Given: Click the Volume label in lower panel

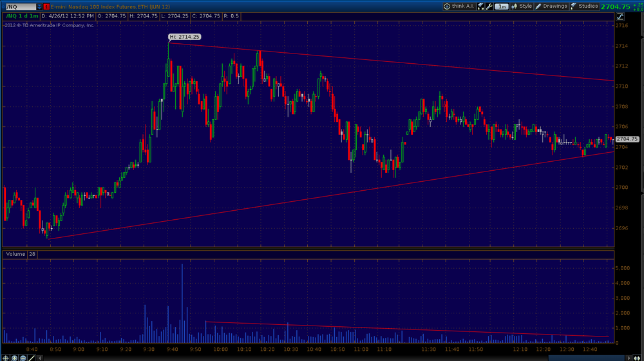Looking at the screenshot, I should tap(15, 254).
